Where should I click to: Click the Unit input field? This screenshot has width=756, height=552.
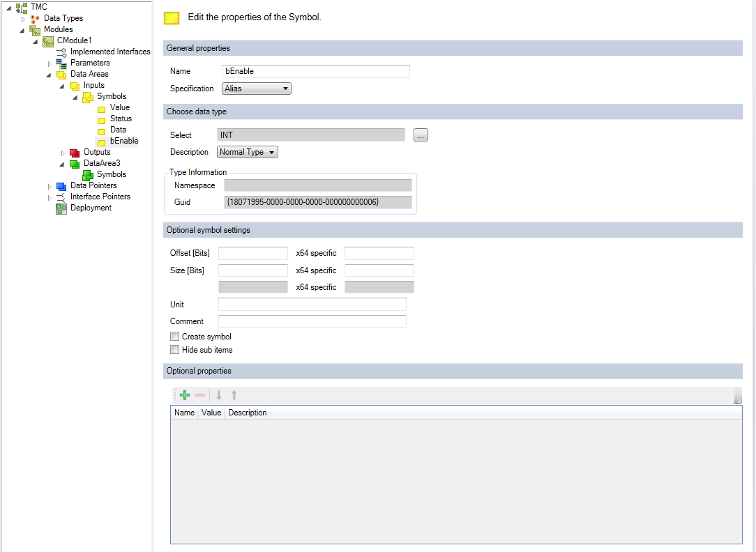click(x=312, y=305)
